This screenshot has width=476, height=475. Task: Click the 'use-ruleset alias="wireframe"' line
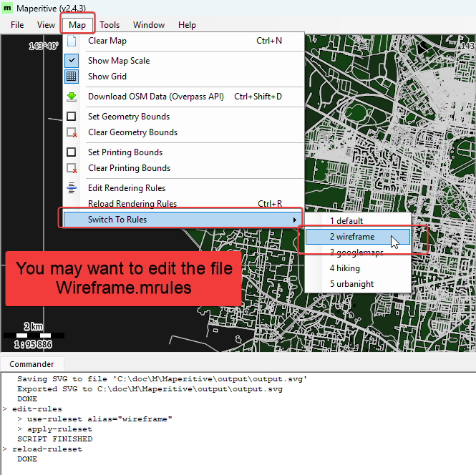(x=99, y=419)
